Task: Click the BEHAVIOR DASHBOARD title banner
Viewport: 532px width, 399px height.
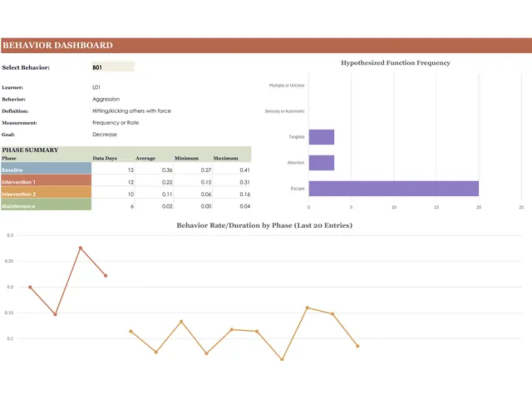Action: (266, 46)
